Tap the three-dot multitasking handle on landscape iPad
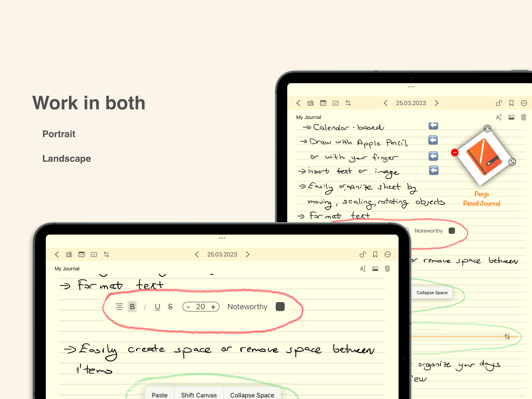Image resolution: width=532 pixels, height=399 pixels. (x=222, y=238)
